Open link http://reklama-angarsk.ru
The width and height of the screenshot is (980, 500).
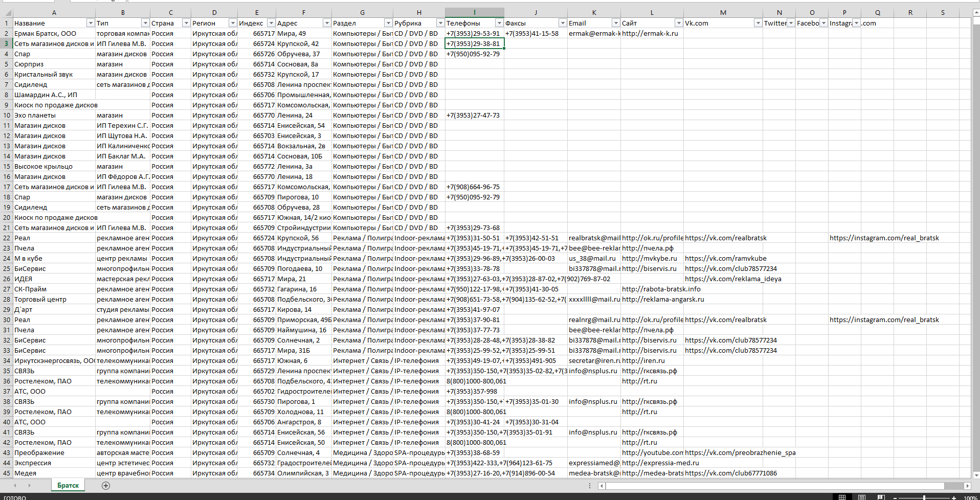663,299
